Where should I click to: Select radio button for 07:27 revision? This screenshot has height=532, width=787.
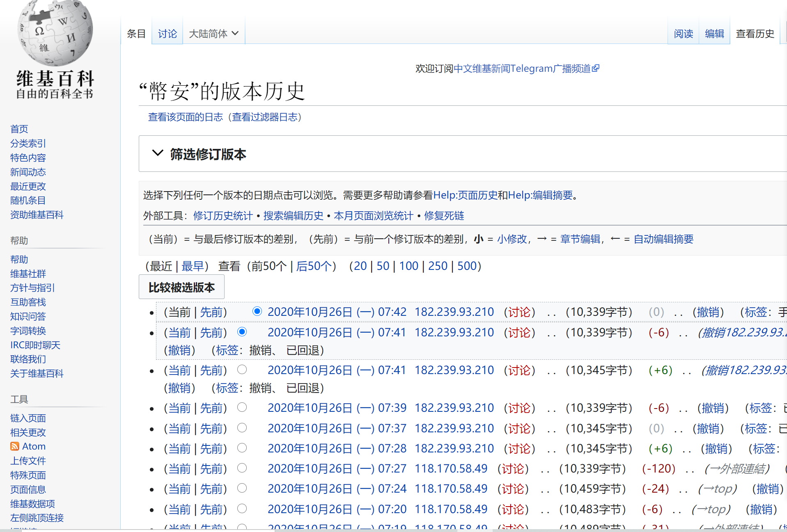click(242, 468)
